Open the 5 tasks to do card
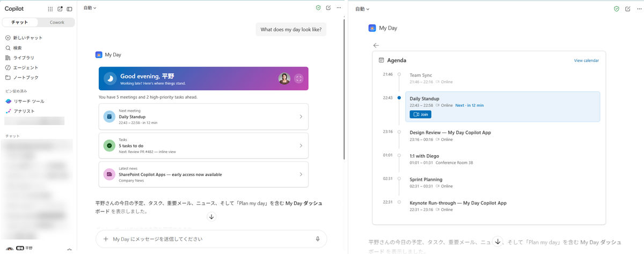This screenshot has width=644, height=254. tap(203, 146)
